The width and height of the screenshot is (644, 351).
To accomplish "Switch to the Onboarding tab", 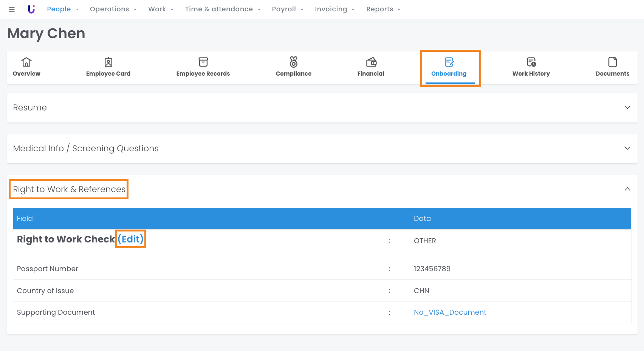I will (x=449, y=67).
